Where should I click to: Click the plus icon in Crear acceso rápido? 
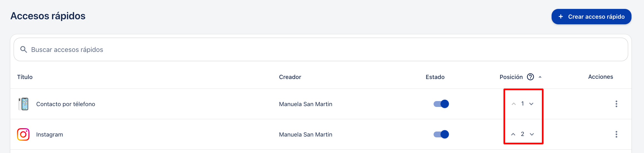point(561,17)
